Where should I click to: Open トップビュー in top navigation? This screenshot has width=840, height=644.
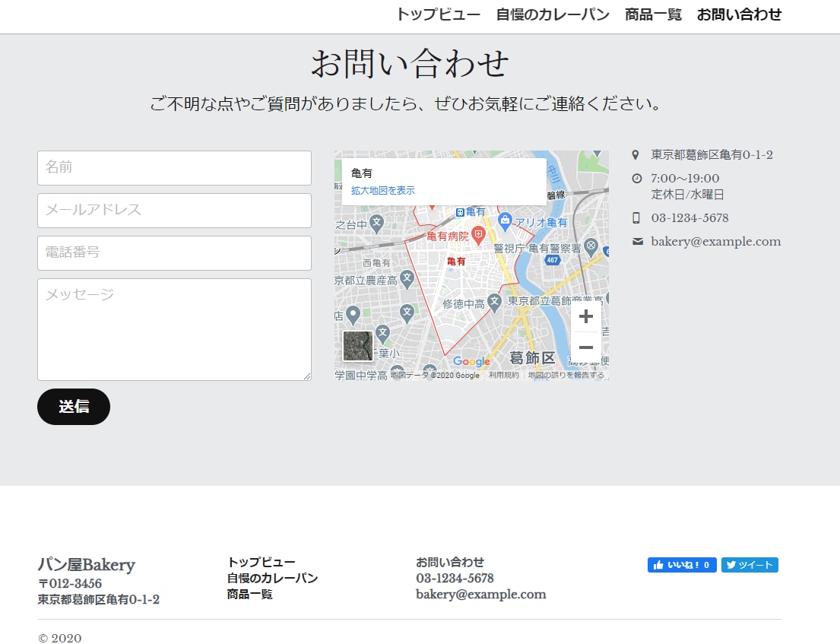(x=438, y=14)
